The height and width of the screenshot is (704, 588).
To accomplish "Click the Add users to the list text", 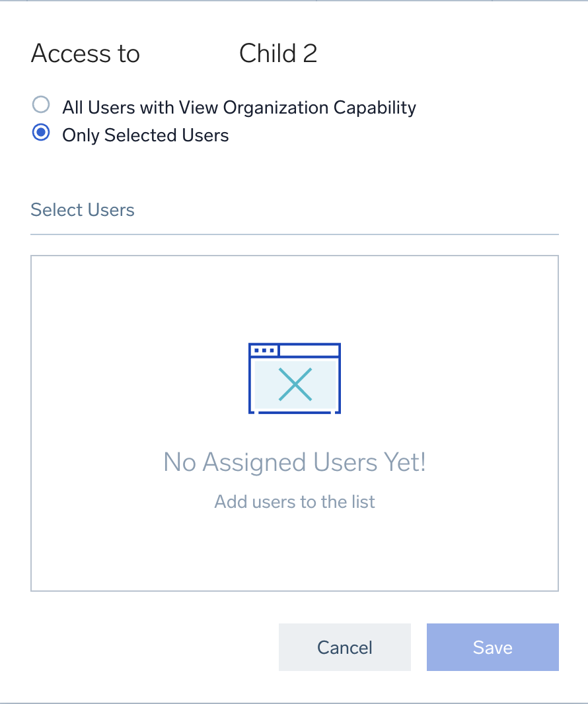I will (x=294, y=502).
